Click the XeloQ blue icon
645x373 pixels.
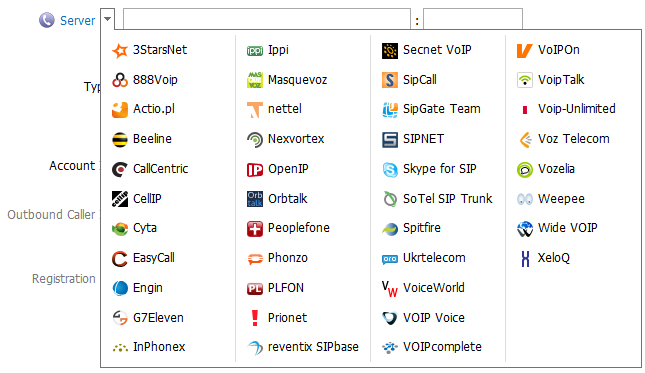click(525, 259)
